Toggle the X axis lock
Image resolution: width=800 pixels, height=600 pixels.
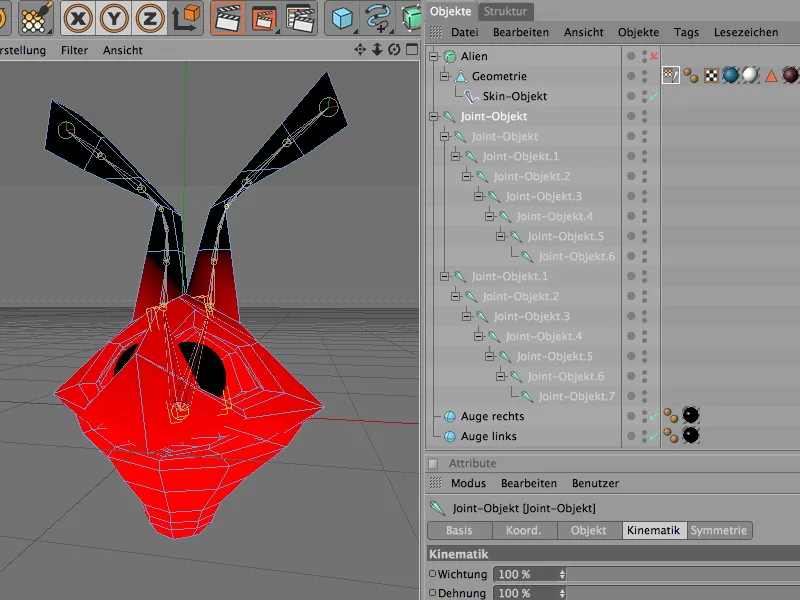click(78, 18)
